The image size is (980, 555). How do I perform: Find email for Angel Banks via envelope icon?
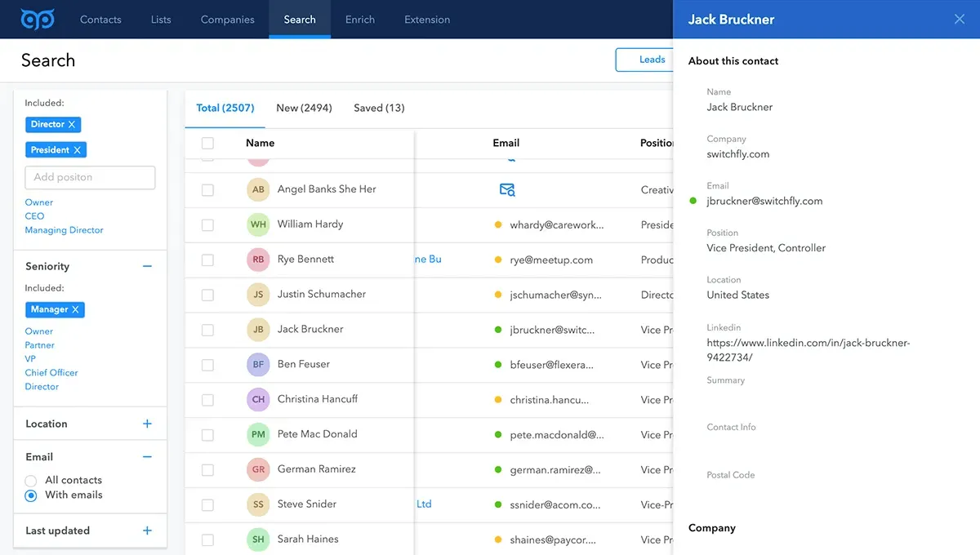[x=506, y=189]
